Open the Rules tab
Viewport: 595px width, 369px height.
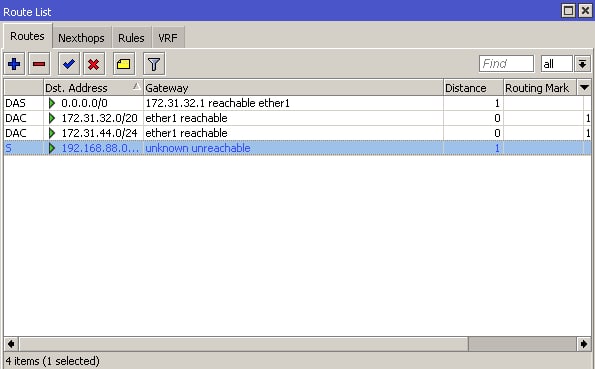point(131,38)
